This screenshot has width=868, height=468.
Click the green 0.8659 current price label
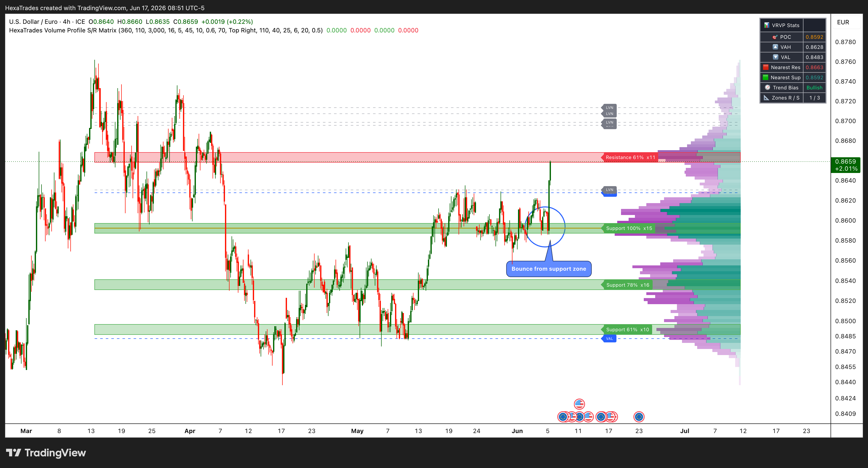coord(846,165)
